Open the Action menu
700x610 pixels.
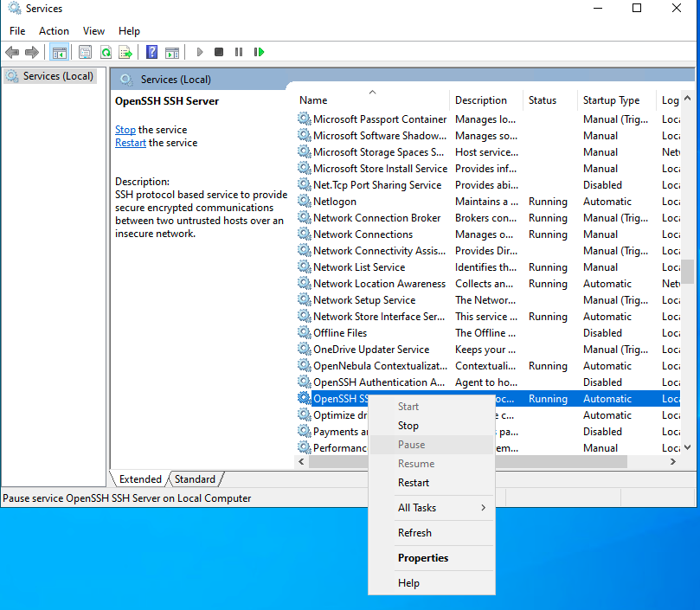[x=54, y=31]
